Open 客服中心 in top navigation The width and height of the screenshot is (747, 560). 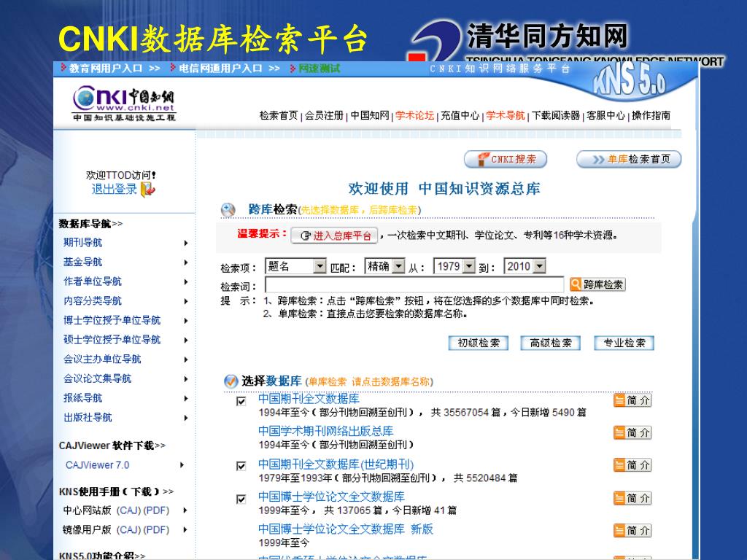coord(605,115)
